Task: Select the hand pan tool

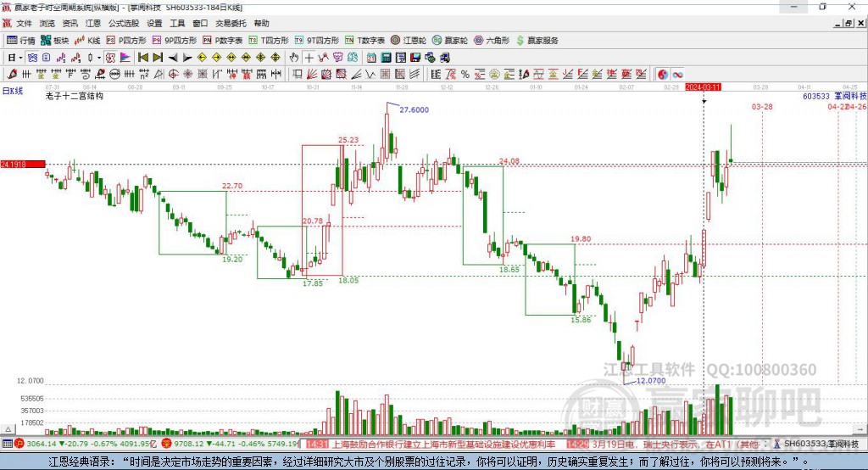Action: pyautogui.click(x=294, y=57)
